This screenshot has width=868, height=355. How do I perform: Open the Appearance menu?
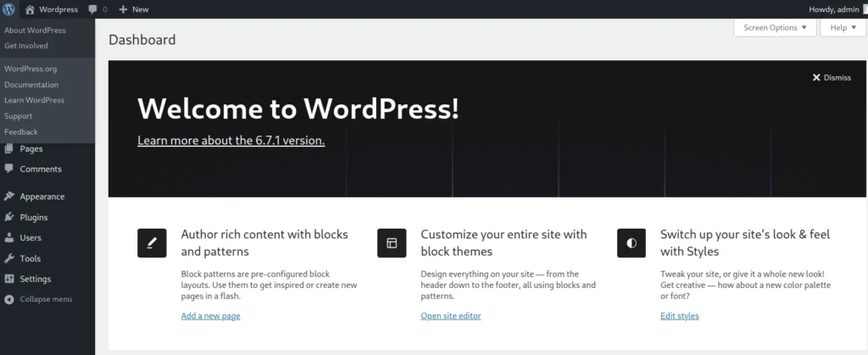click(x=42, y=197)
